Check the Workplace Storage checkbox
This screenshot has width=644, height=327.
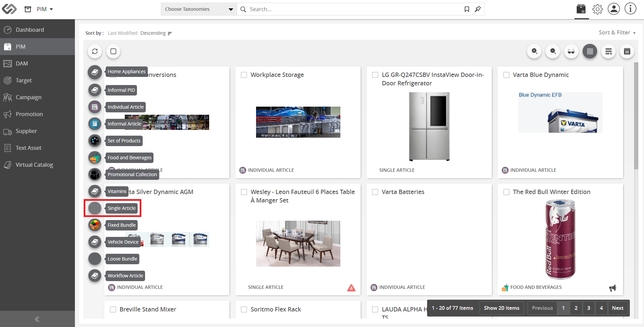point(244,75)
